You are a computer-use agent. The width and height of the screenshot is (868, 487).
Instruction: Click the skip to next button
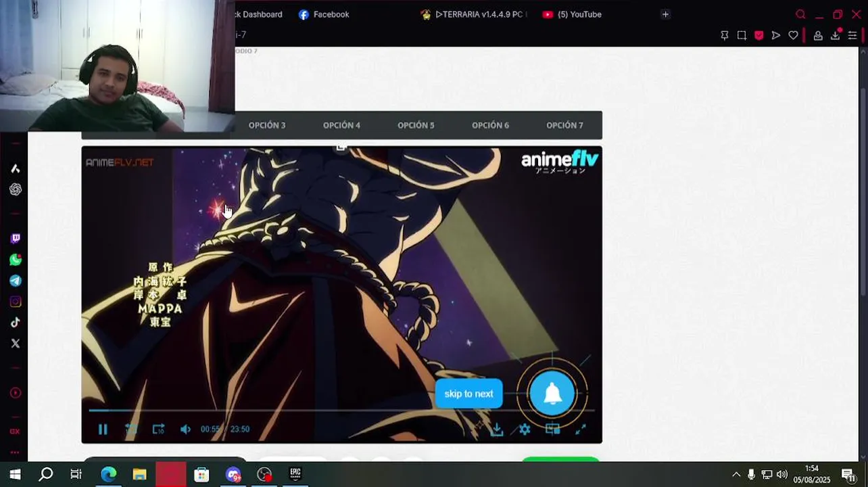click(468, 394)
